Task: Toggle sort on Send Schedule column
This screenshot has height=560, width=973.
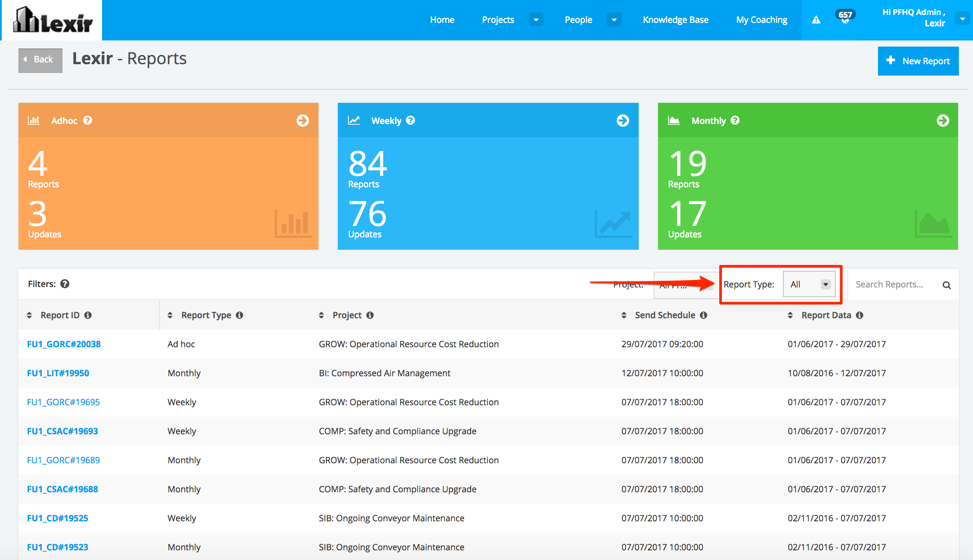Action: 624,315
